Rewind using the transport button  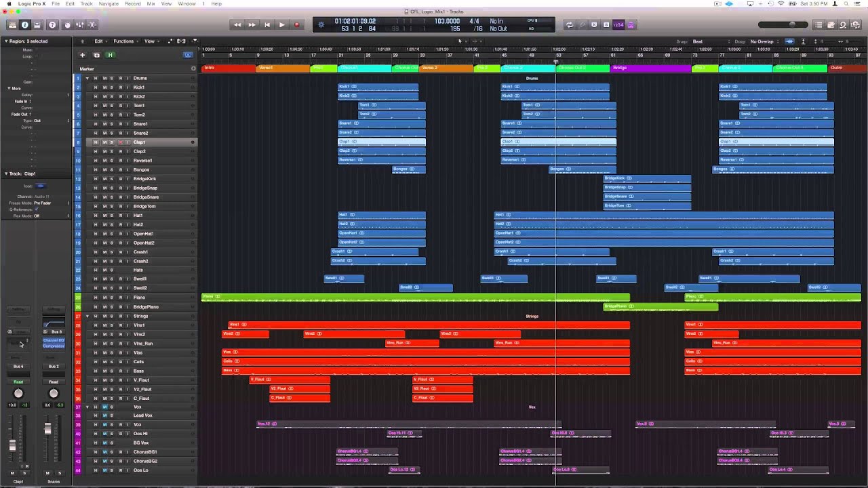pyautogui.click(x=237, y=25)
